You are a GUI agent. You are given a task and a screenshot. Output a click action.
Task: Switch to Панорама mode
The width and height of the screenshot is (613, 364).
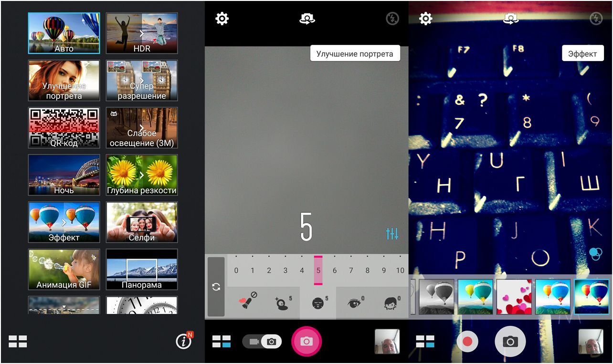pos(141,270)
